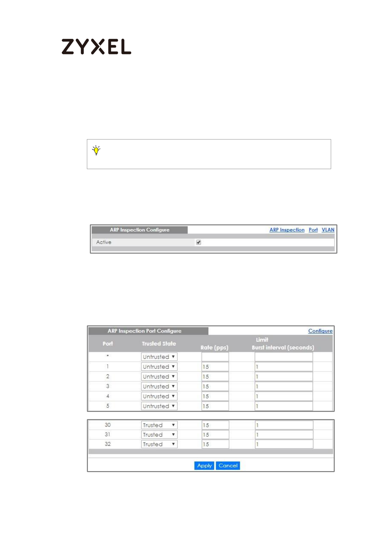Screen dimensions: 392x554
Task: Go to the VLAN link
Action: click(328, 230)
